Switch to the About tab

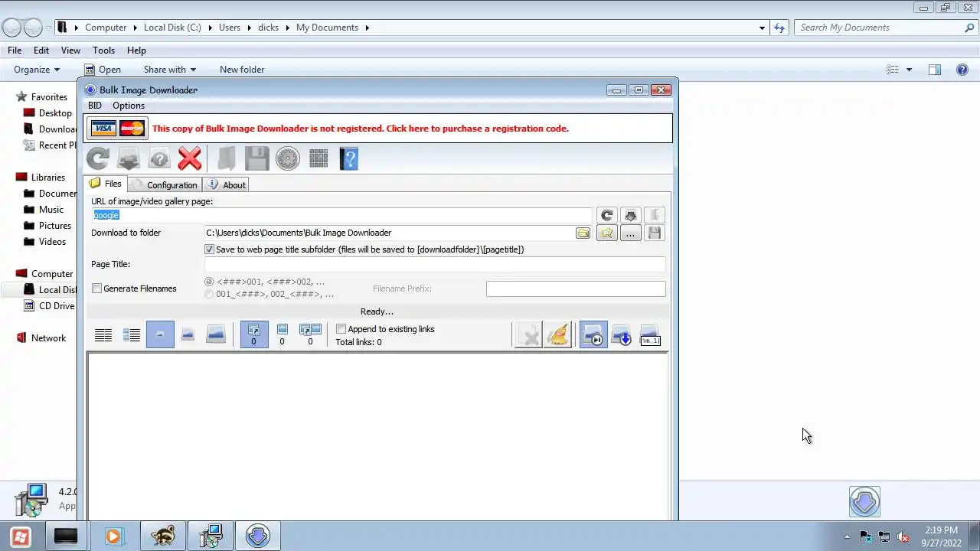pos(227,185)
